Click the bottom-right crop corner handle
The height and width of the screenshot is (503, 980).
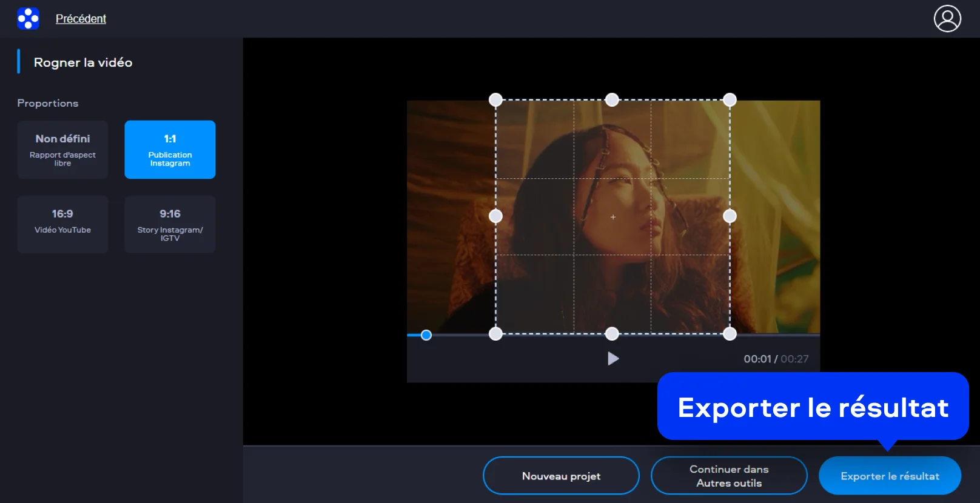[730, 334]
